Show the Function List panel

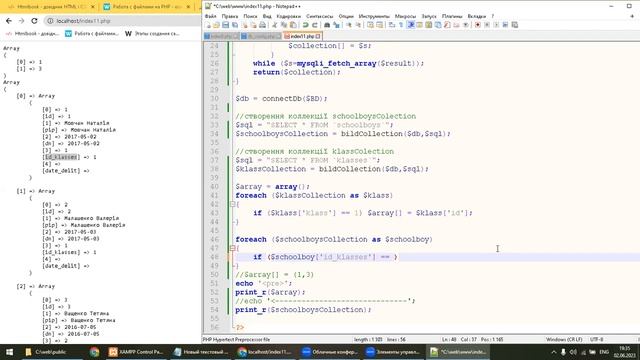(447, 25)
